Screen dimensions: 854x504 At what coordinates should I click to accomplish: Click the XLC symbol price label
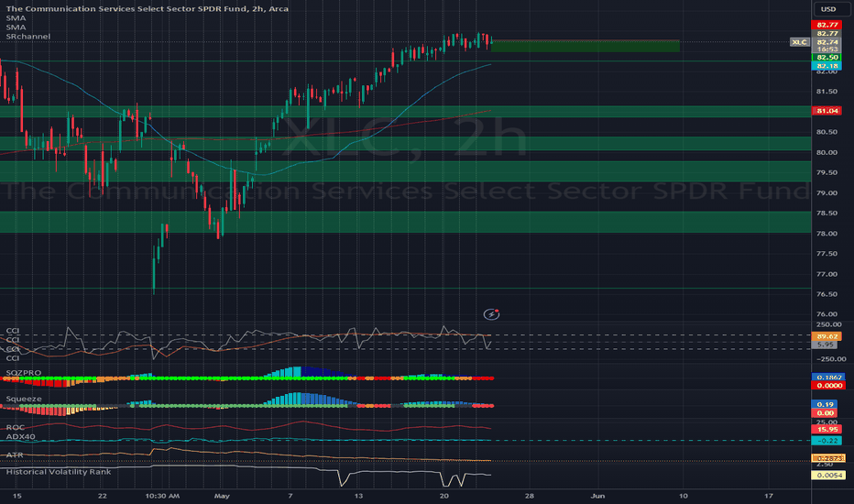799,42
